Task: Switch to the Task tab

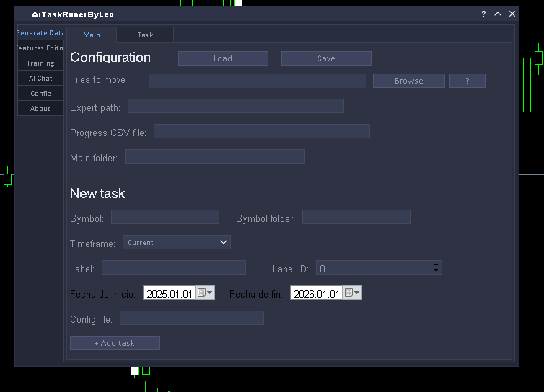Action: (x=145, y=35)
